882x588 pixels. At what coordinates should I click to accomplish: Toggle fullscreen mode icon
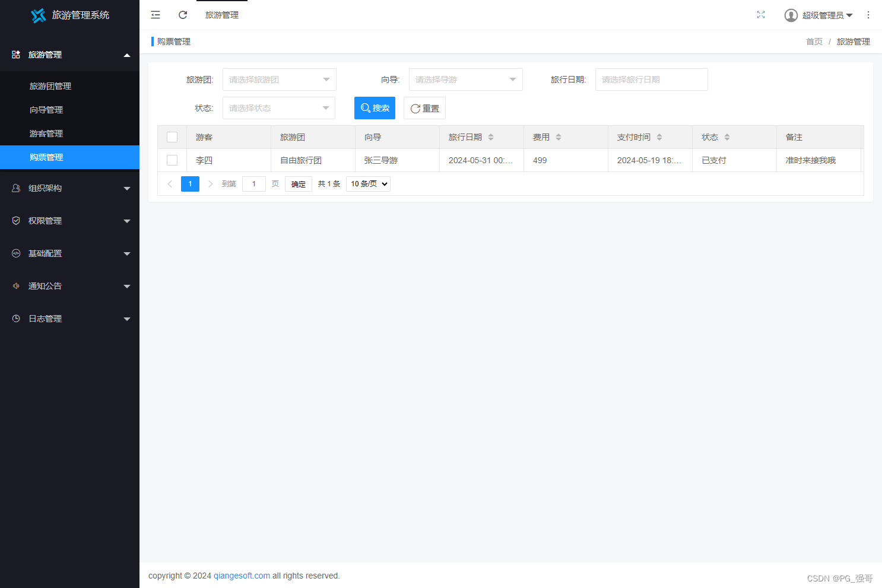[761, 15]
